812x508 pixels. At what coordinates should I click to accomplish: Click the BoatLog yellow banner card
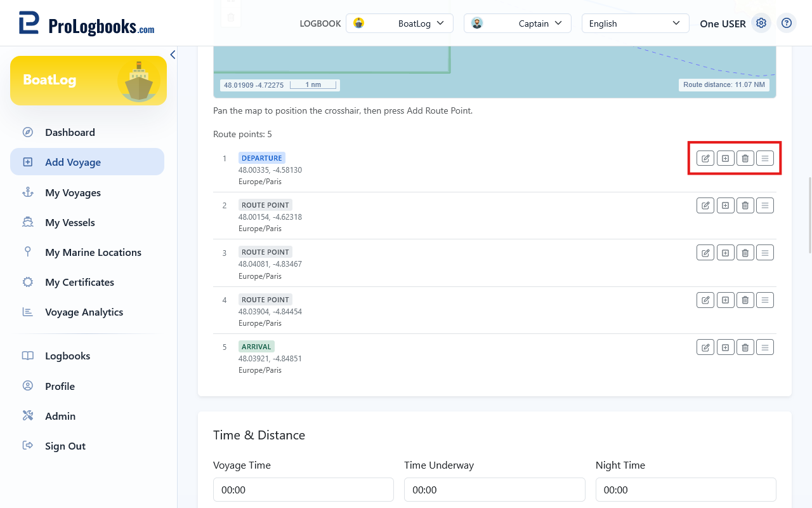88,81
